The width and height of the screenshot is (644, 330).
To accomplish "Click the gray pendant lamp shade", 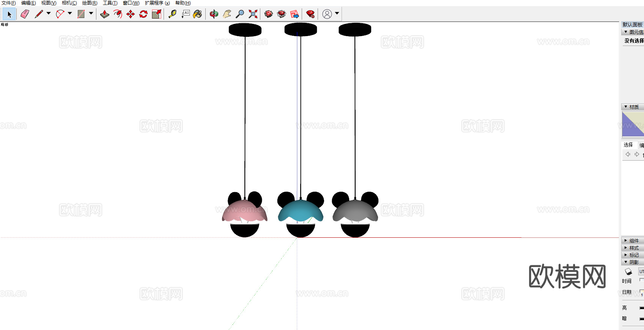I will 355,211.
